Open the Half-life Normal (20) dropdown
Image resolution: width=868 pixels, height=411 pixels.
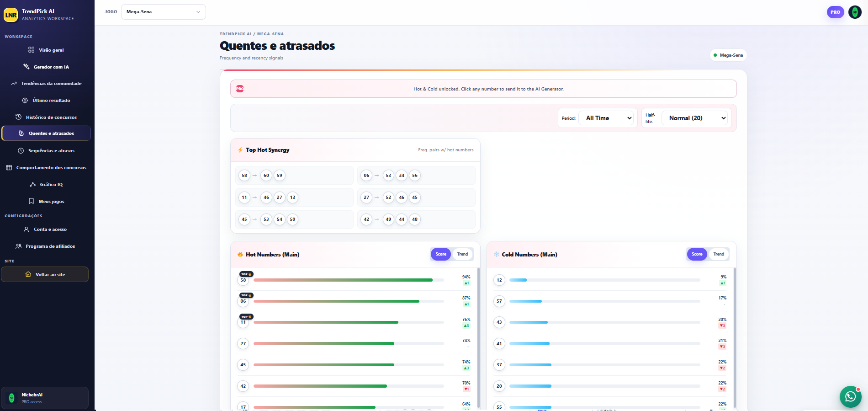(x=694, y=118)
